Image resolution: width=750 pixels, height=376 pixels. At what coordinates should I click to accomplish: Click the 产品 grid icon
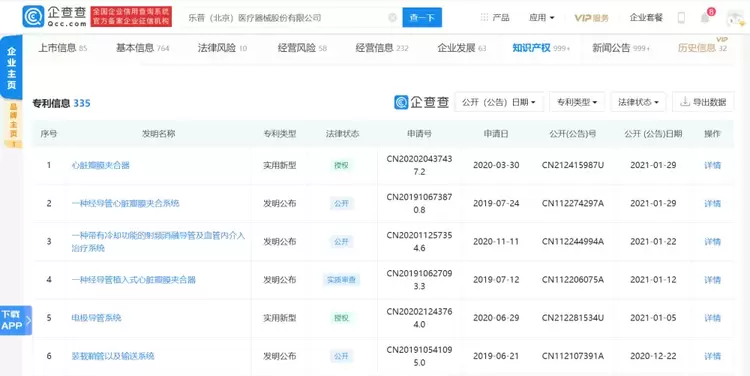pos(484,18)
